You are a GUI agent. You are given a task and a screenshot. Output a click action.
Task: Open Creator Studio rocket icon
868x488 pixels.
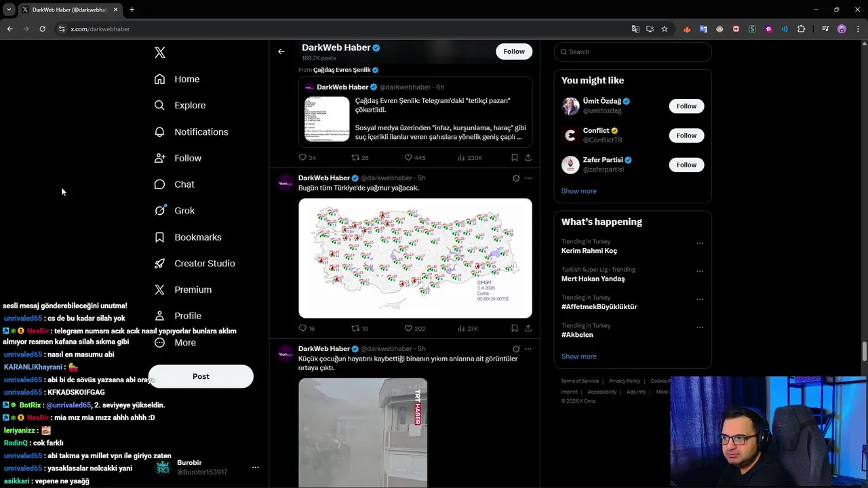click(159, 264)
